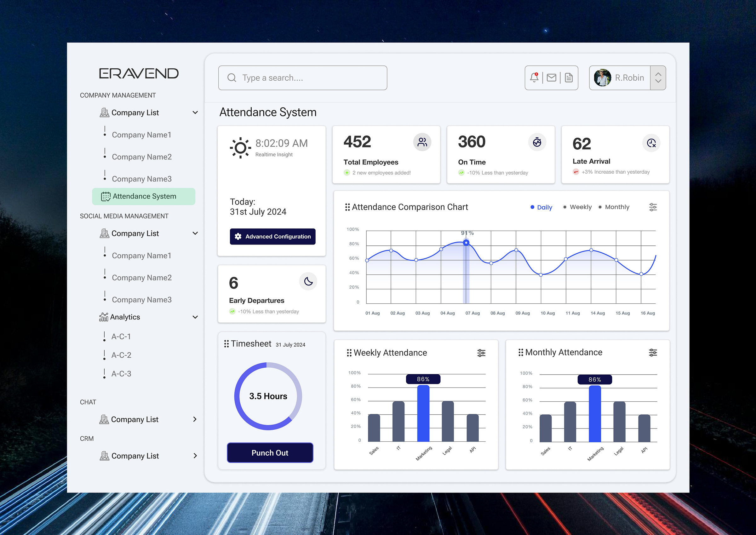Open the mail envelope icon
Image resolution: width=756 pixels, height=535 pixels.
coord(552,78)
